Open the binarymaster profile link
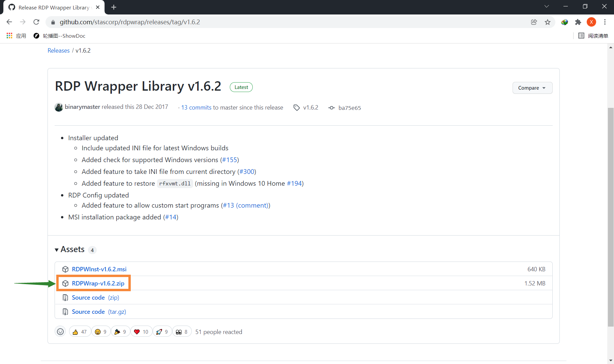This screenshot has width=614, height=364. click(83, 107)
